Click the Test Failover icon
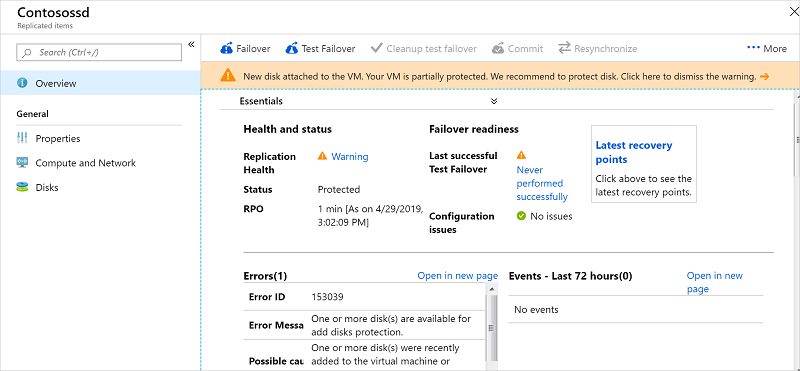The width and height of the screenshot is (800, 371). click(x=292, y=48)
